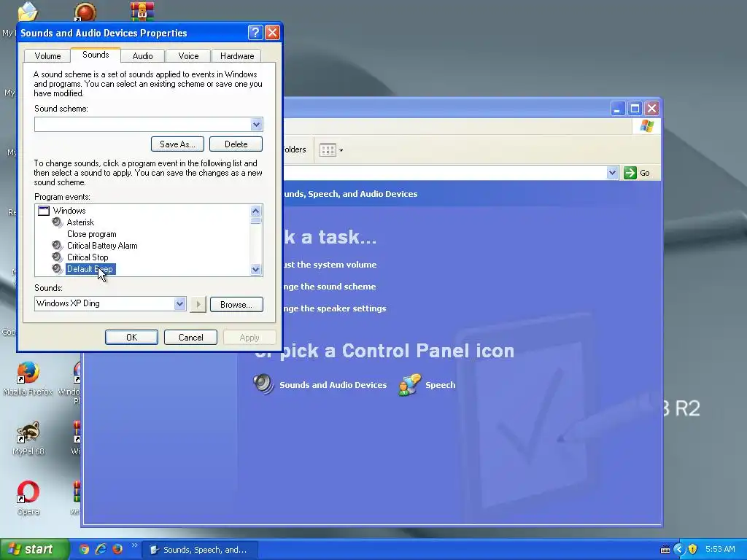Viewport: 747px width, 560px height.
Task: Click the Adjust the system volume task
Action: (x=330, y=265)
